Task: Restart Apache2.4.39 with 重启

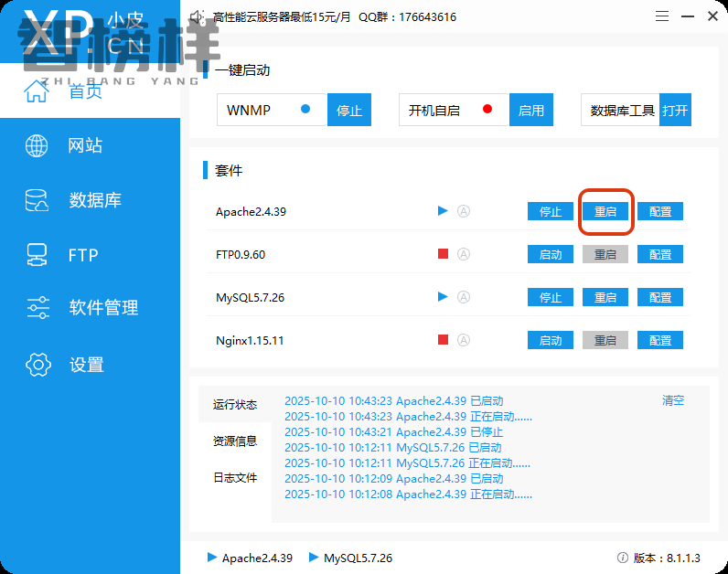Action: (x=605, y=212)
